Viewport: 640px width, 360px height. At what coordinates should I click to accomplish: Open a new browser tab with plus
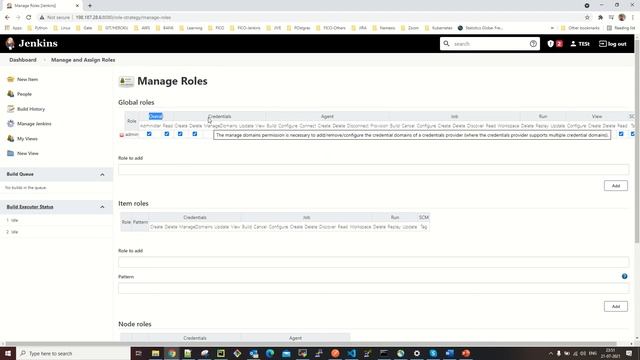90,6
